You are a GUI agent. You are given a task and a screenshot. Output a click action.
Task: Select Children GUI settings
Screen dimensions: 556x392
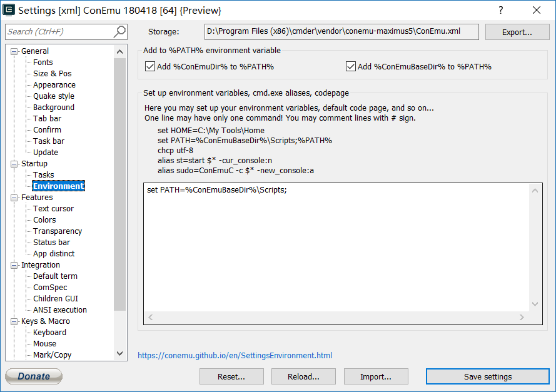coord(55,299)
